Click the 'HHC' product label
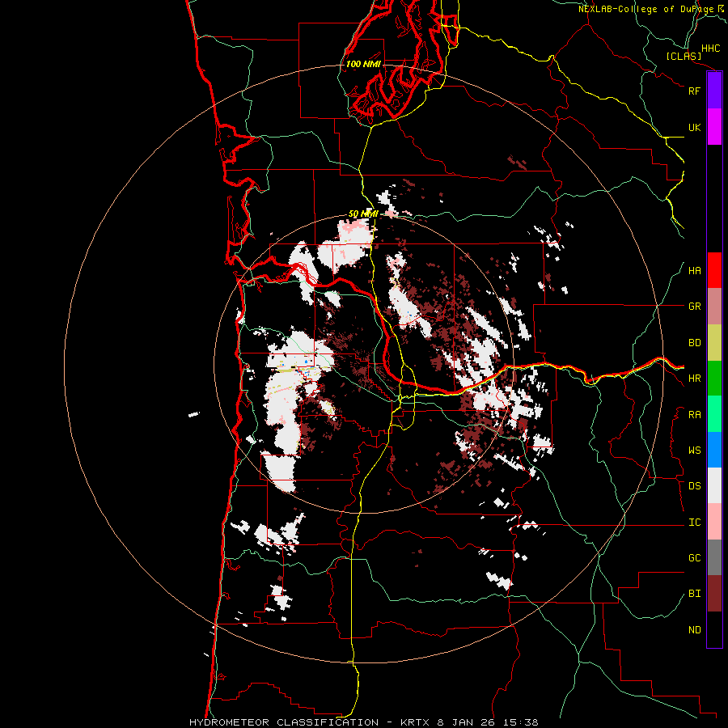Screen dimensions: 728x728 click(x=711, y=49)
